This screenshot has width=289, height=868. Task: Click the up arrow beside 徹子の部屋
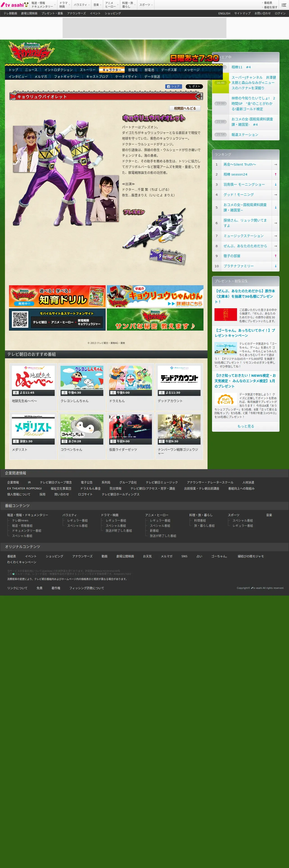coord(275,256)
